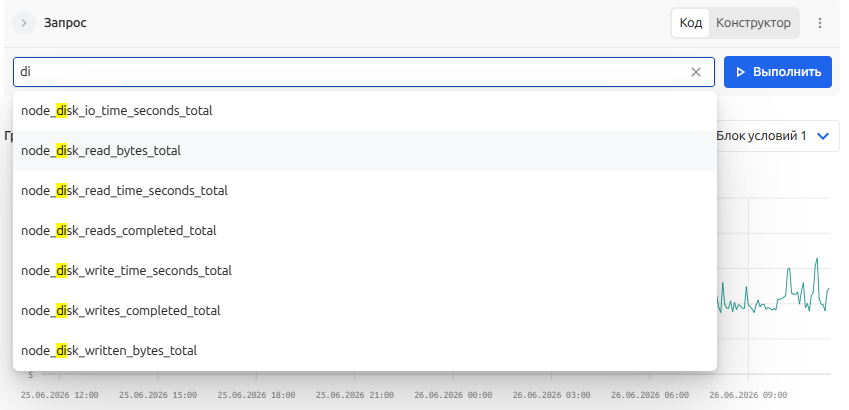Expand the Запрос section chevron
This screenshot has height=410, width=849.
click(x=24, y=23)
